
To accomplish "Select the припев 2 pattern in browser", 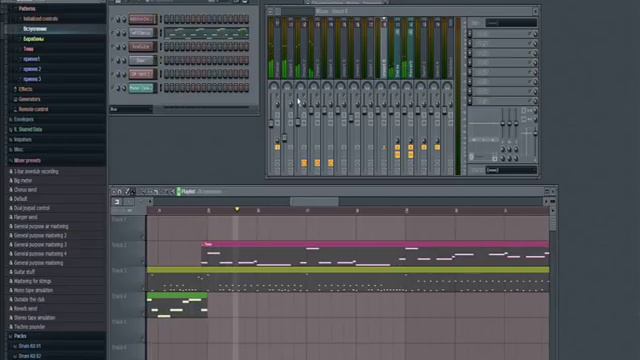I will pos(32,69).
